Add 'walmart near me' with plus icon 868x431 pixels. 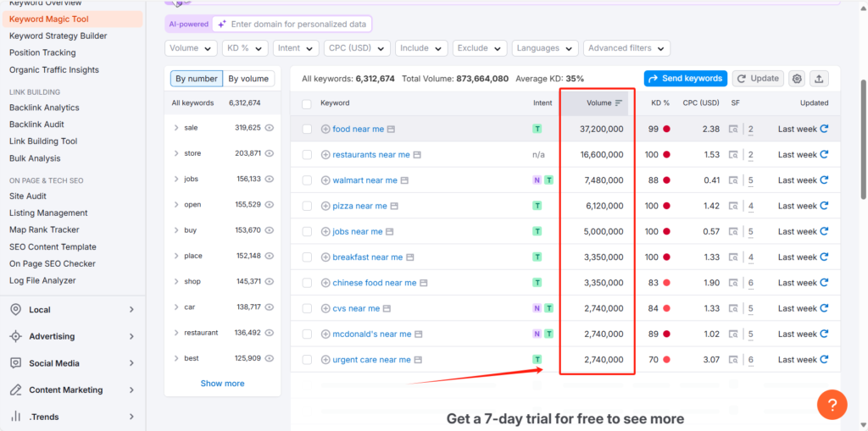(x=325, y=180)
